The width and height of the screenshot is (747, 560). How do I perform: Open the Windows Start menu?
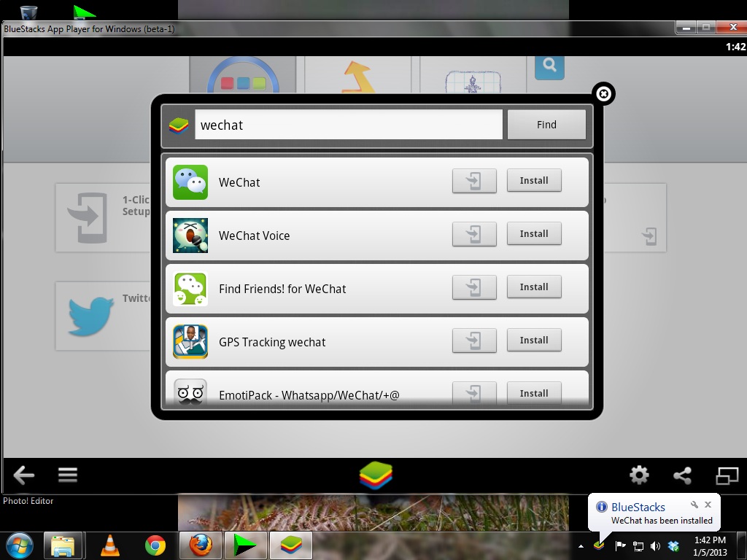[18, 545]
